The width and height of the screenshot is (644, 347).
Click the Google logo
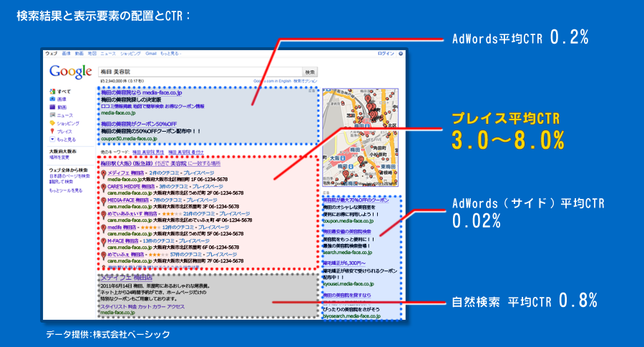click(x=71, y=72)
